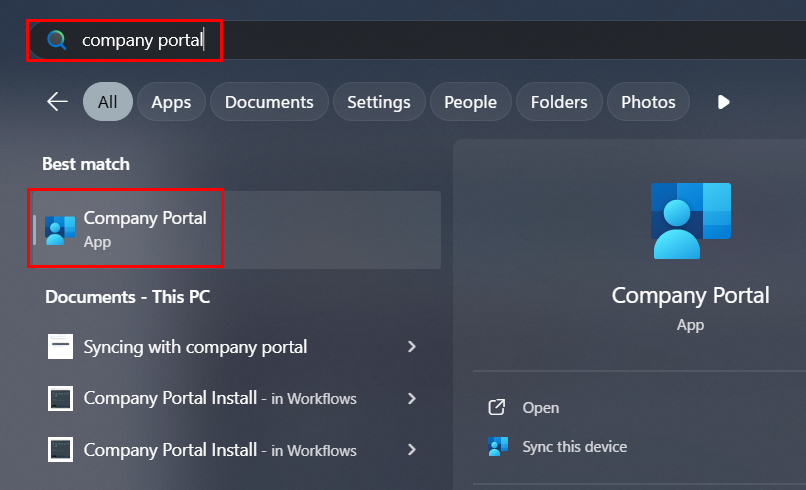Image resolution: width=806 pixels, height=490 pixels.
Task: Click the 'Best match' heading
Action: point(86,164)
